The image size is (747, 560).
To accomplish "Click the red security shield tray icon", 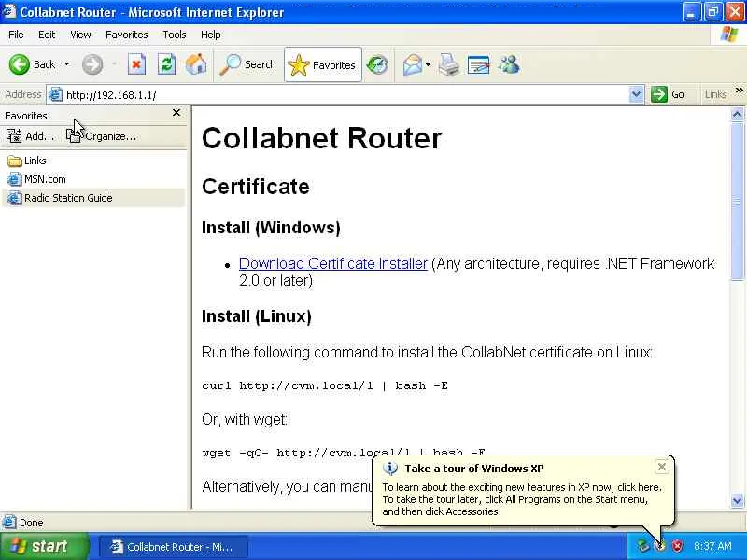I will 677,546.
